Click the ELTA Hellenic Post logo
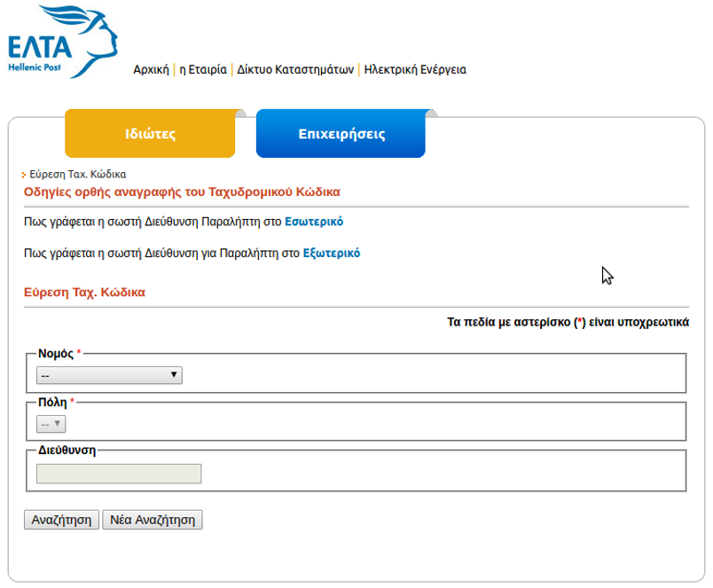Viewport: 713px width, 588px height. (60, 41)
